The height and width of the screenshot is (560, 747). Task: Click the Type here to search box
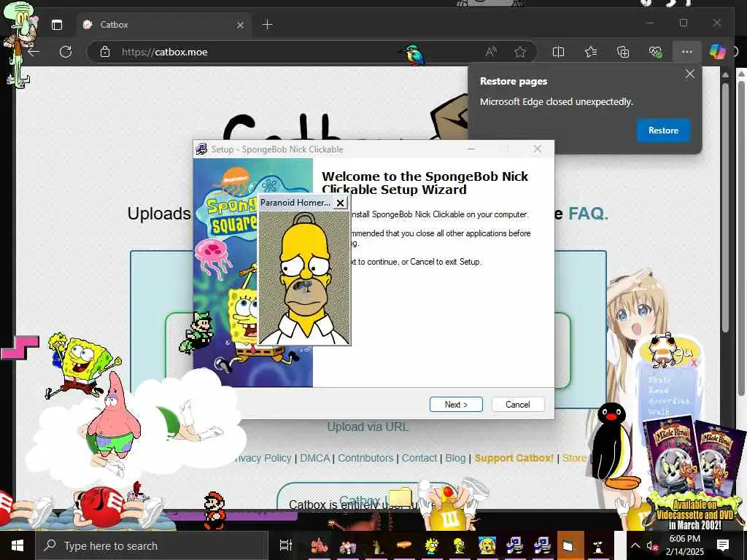[x=152, y=545]
